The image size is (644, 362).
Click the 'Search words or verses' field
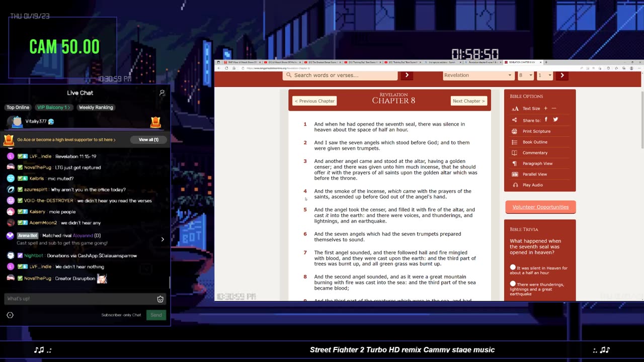(340, 75)
